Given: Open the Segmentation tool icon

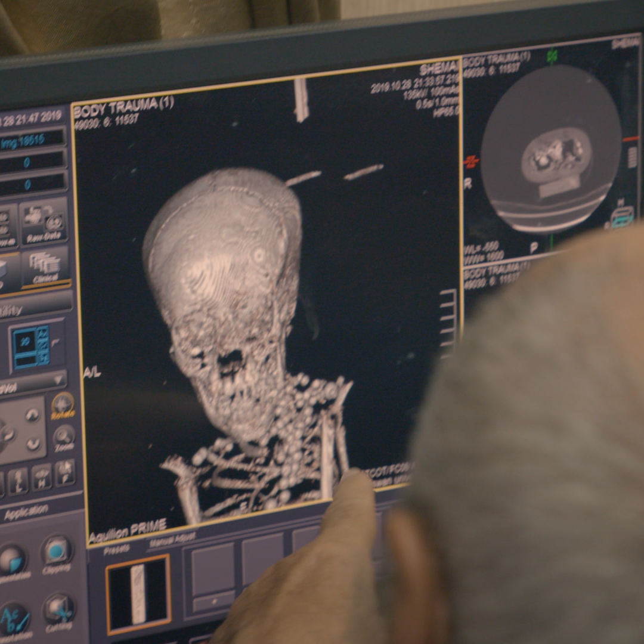Looking at the screenshot, I should [11, 560].
